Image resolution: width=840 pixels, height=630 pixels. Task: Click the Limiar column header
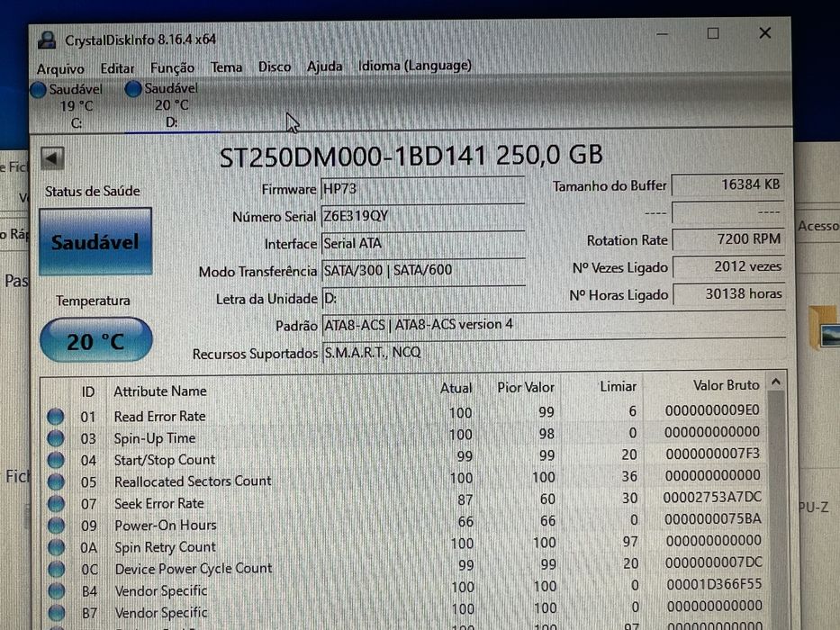click(x=618, y=386)
